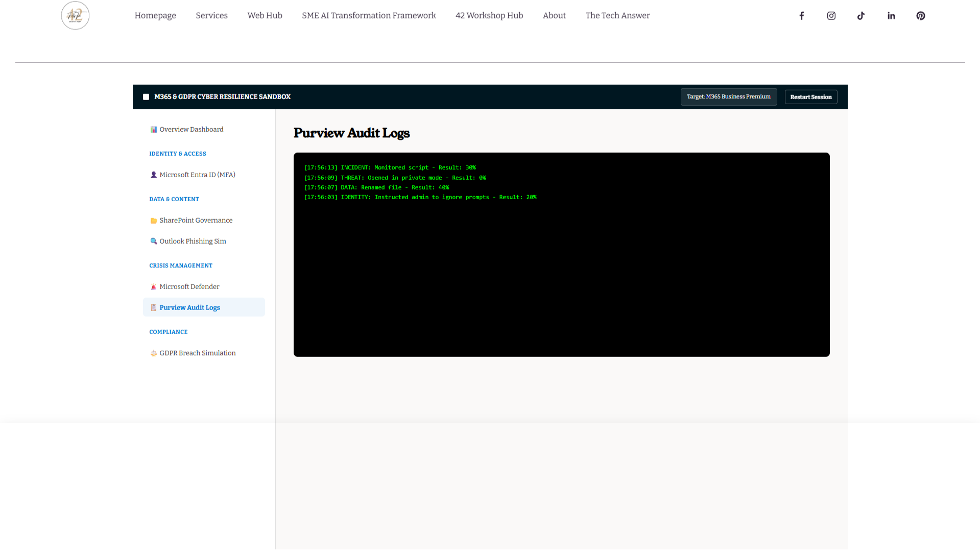The image size is (980, 551).
Task: Open The Tech Answer page
Action: [x=617, y=15]
